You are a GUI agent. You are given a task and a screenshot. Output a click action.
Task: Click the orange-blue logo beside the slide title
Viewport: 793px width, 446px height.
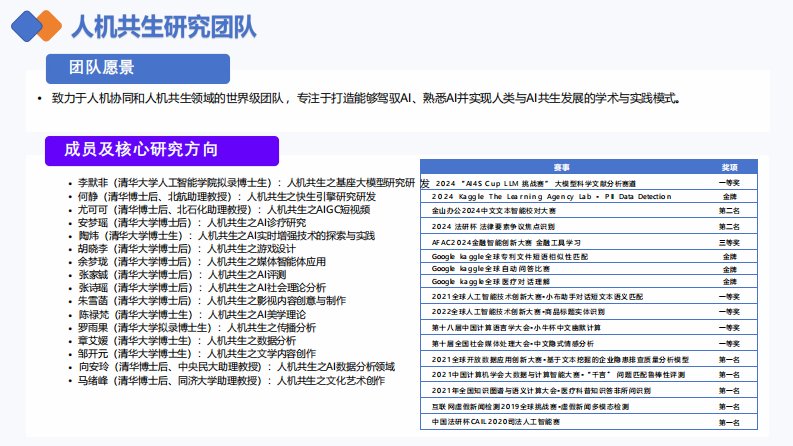[36, 24]
